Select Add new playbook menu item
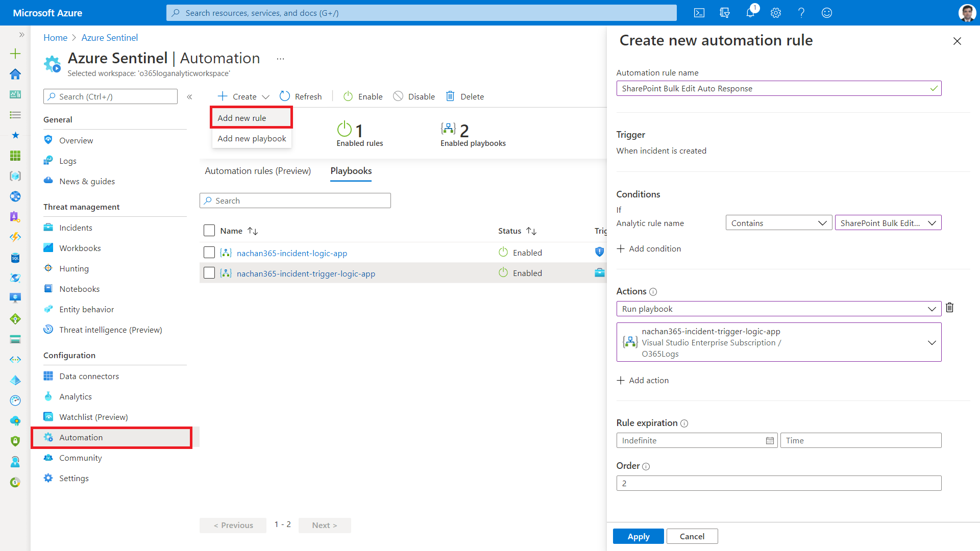The height and width of the screenshot is (551, 980). click(252, 138)
